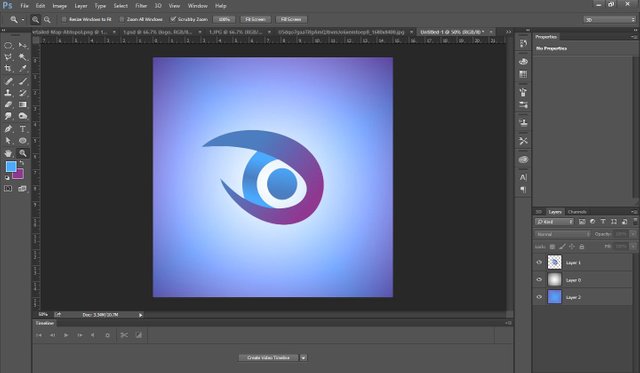
Task: Open the layer filter Kind dropdown
Action: pyautogui.click(x=554, y=222)
